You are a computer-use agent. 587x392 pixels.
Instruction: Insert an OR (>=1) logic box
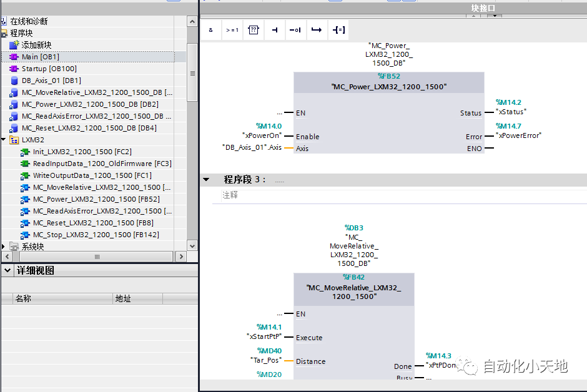point(232,30)
